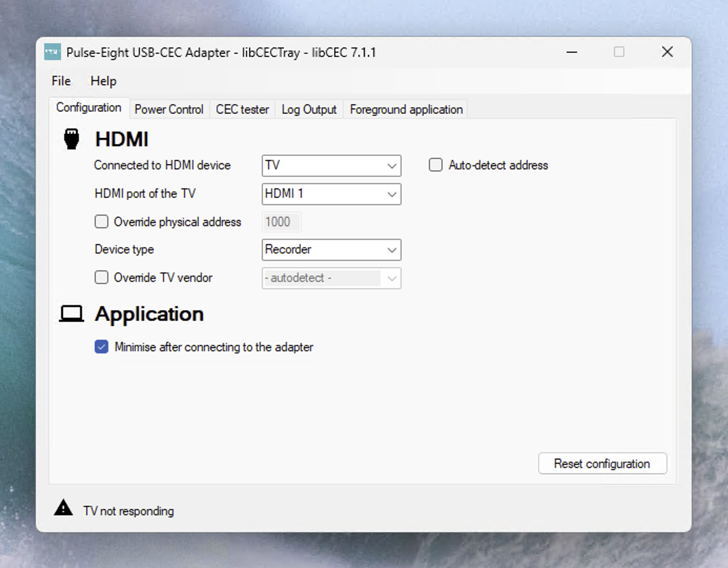Click the HDMI port of the TV label
Image resolution: width=728 pixels, height=568 pixels.
[145, 194]
